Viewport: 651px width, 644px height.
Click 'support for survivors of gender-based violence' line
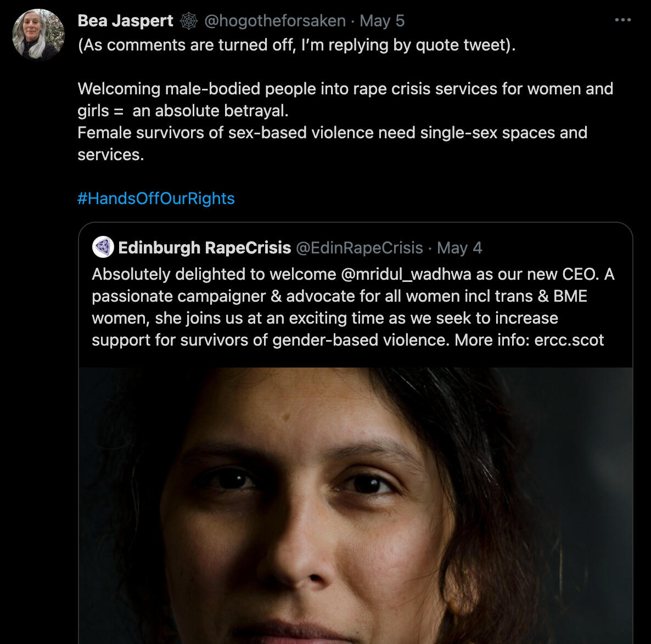269,340
